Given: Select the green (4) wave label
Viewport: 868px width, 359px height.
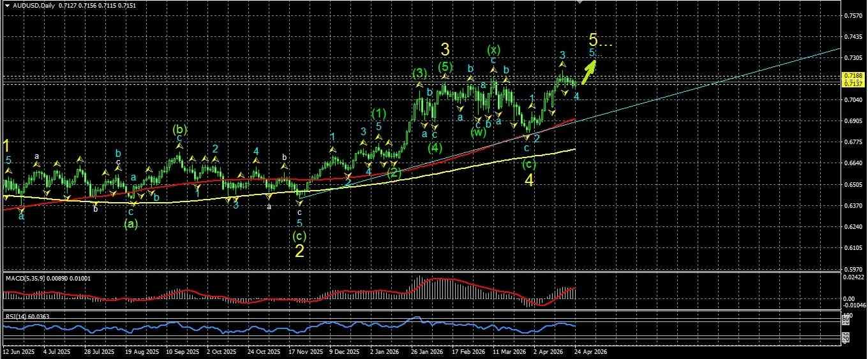Looking at the screenshot, I should (435, 147).
